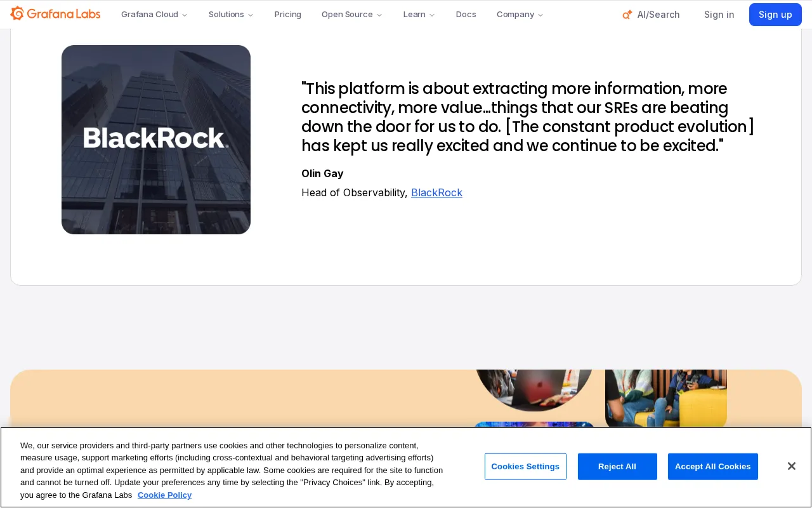Click the Grafana Labs logo
812x508 pixels.
(x=55, y=13)
